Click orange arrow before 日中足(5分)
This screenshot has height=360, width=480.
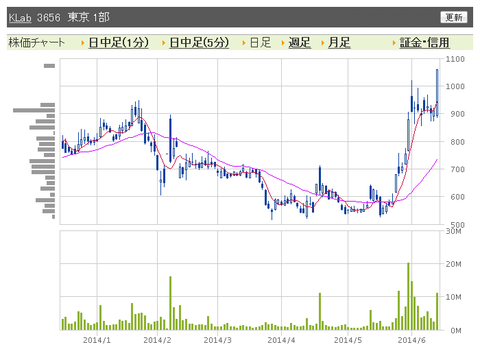tap(164, 43)
